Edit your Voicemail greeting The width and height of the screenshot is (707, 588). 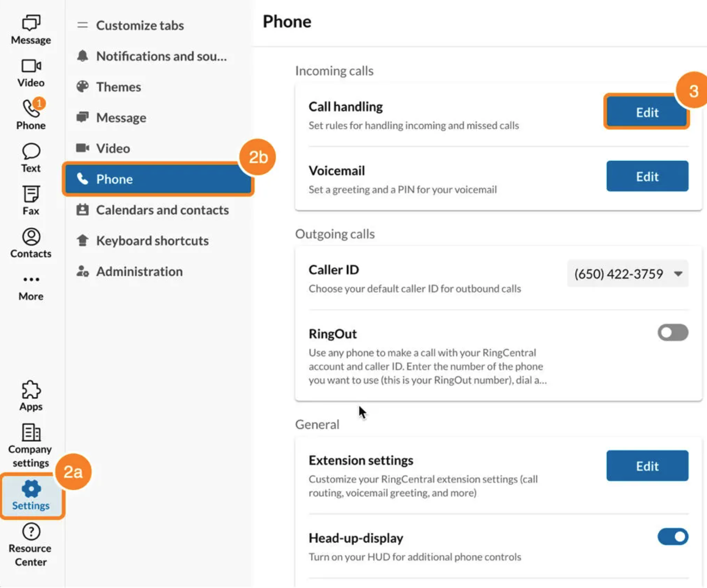click(647, 176)
